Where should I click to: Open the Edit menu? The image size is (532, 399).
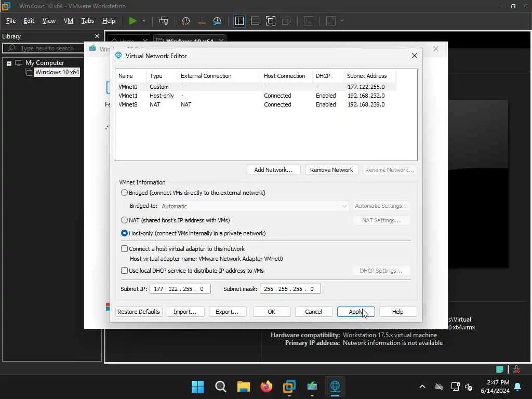tap(29, 21)
